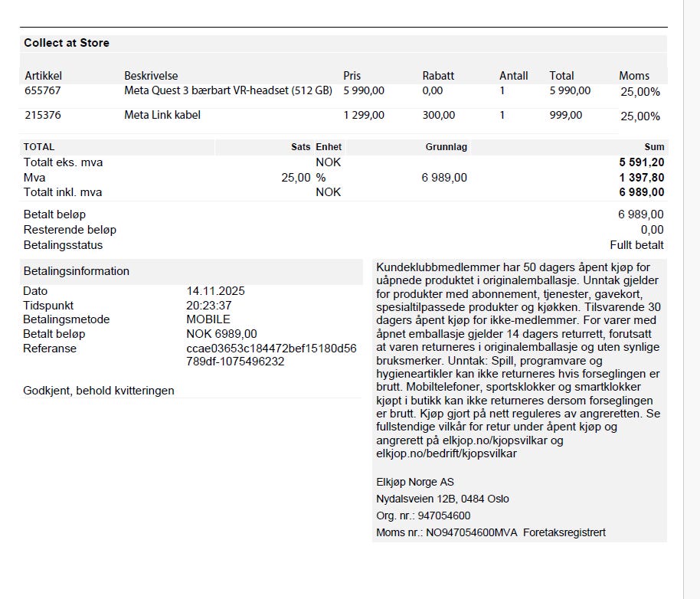
Task: Select the Grunnlag value 6 989,00
Action: click(444, 178)
